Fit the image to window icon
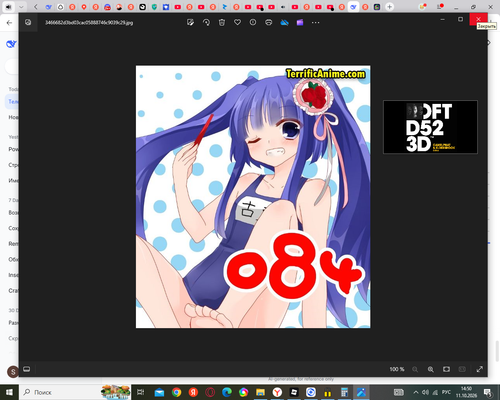 click(446, 369)
